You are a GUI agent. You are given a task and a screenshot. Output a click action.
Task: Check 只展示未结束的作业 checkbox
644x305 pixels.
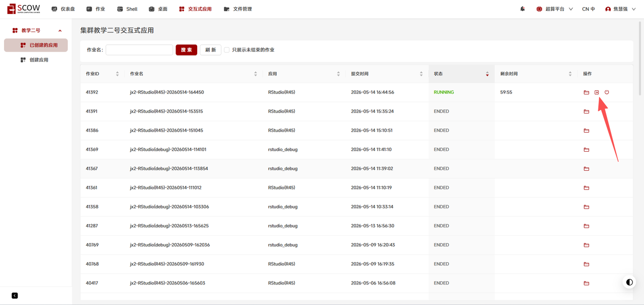point(227,50)
